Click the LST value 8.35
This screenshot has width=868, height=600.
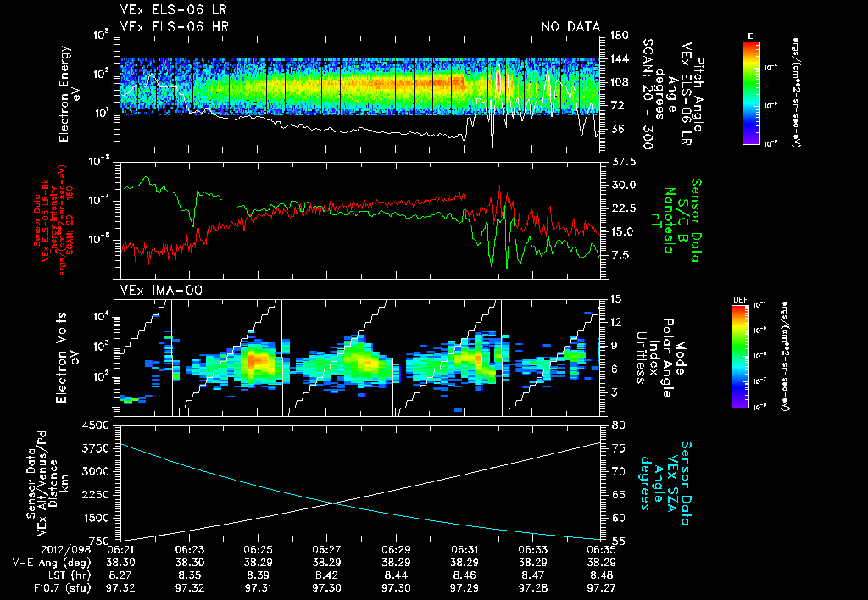(189, 575)
